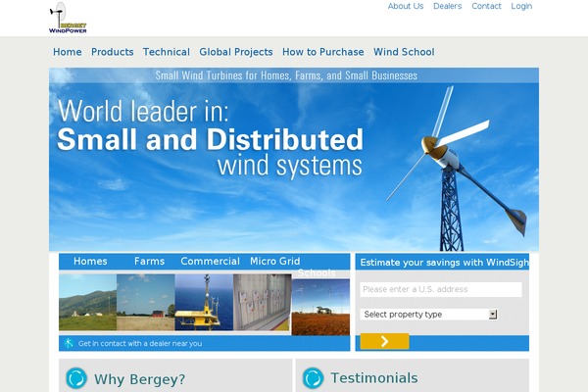Navigate to Home in the main menu
The width and height of the screenshot is (588, 392).
click(67, 52)
